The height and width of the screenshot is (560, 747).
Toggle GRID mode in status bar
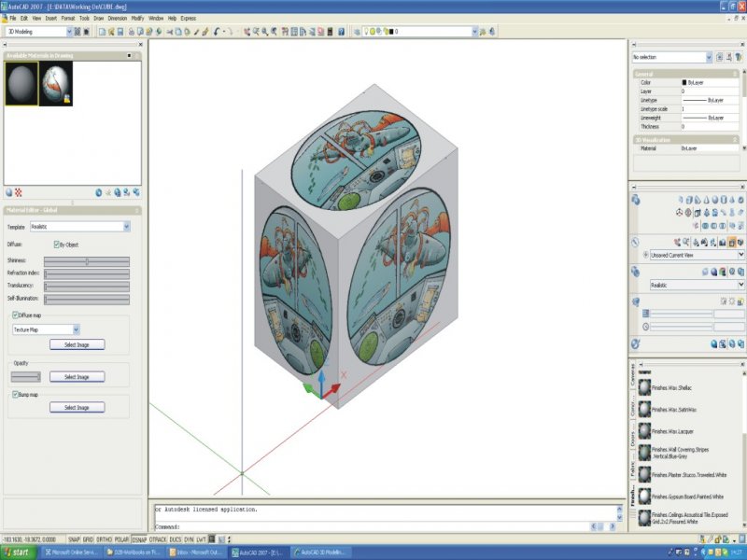pos(88,539)
